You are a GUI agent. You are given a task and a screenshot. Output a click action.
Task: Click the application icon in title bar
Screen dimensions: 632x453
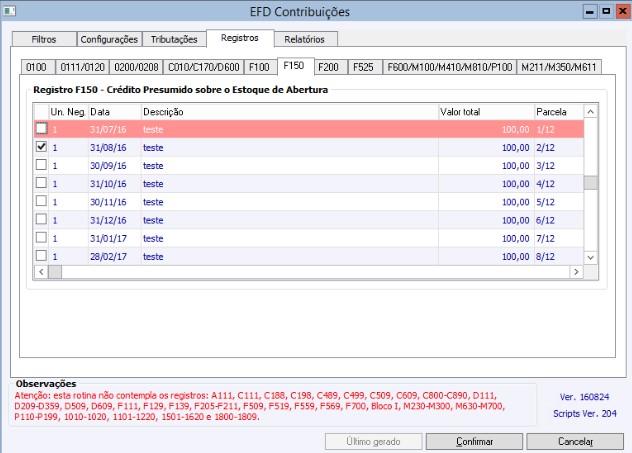(x=9, y=11)
